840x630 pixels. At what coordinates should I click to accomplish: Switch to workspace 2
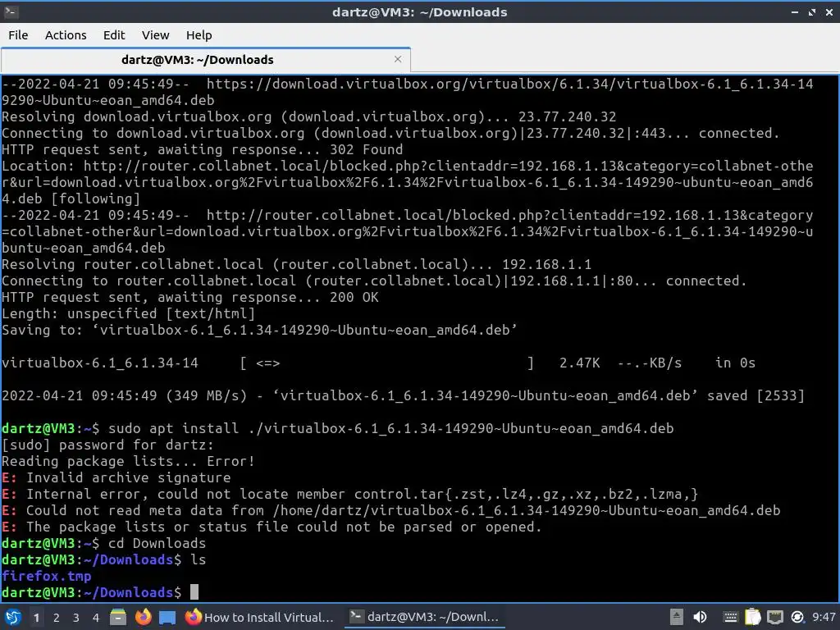click(57, 618)
